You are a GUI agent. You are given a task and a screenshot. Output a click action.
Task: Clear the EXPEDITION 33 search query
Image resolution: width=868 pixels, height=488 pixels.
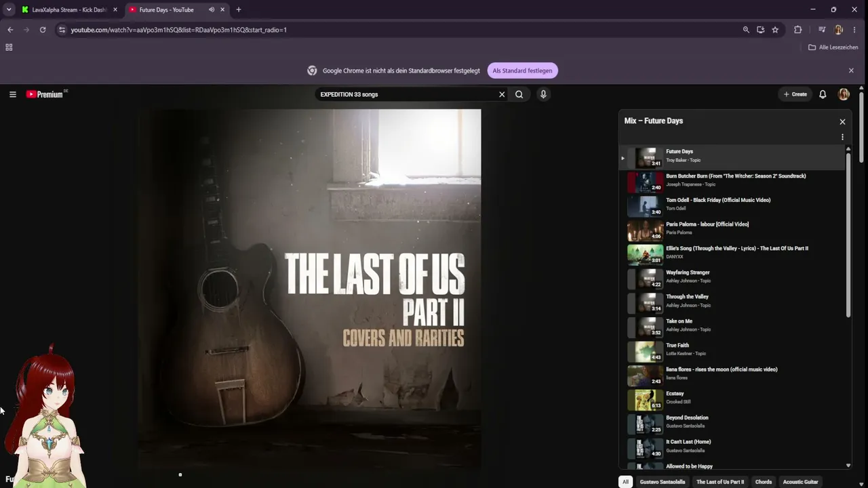tap(502, 94)
